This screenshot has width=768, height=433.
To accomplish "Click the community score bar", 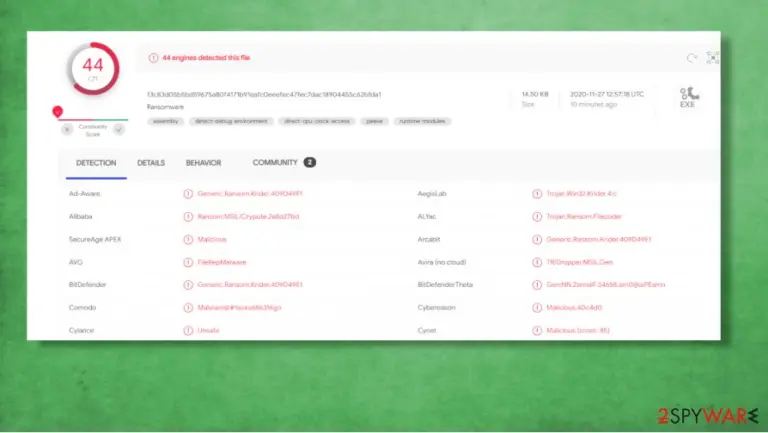I will pyautogui.click(x=93, y=119).
